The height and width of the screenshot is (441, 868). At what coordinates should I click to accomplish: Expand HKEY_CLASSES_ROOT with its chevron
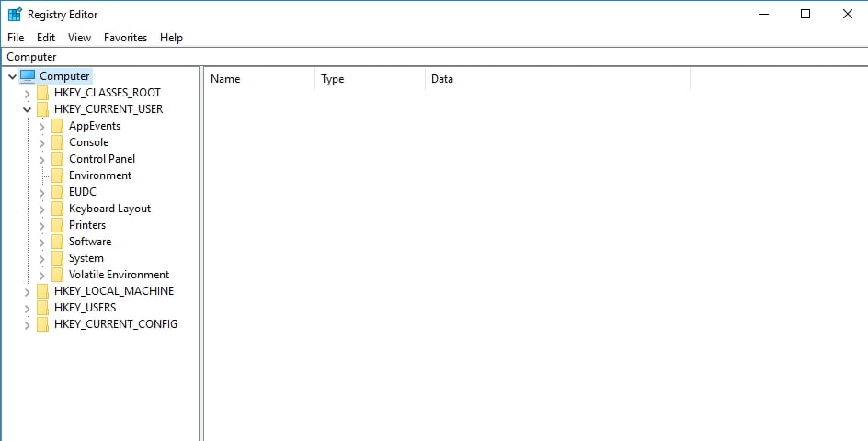(x=28, y=94)
